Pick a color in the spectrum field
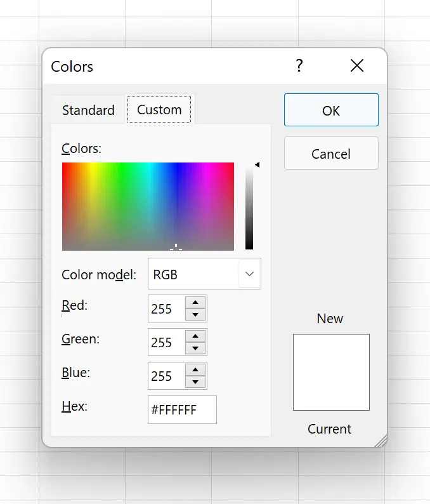Image resolution: width=430 pixels, height=504 pixels. click(148, 206)
